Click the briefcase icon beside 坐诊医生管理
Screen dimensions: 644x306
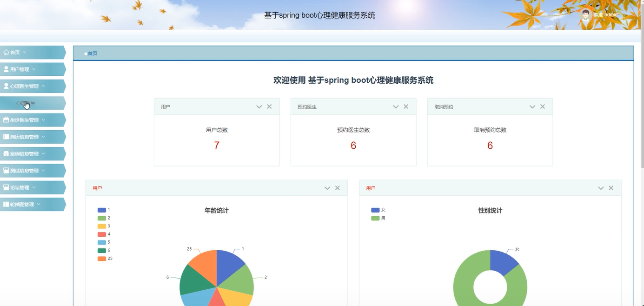point(6,120)
